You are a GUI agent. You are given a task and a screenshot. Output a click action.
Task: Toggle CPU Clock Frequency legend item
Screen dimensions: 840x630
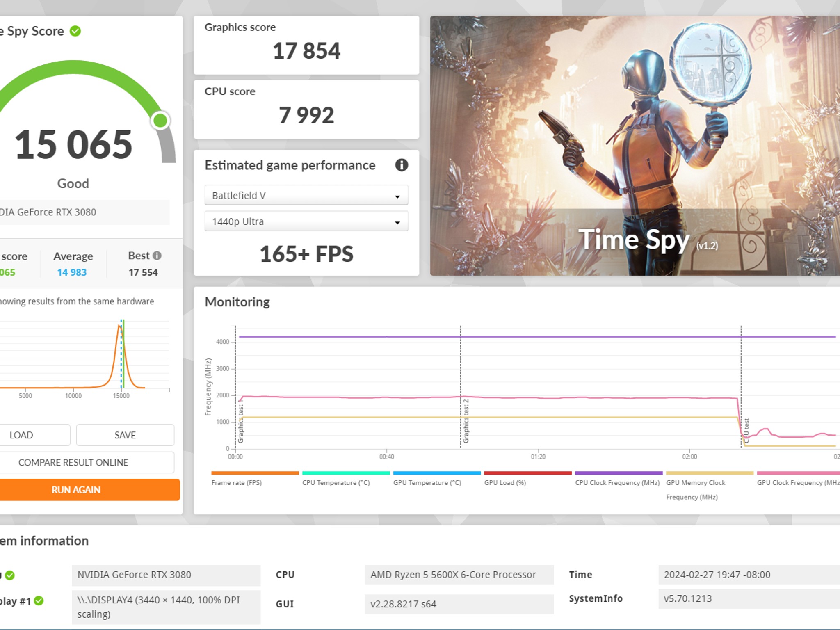tap(619, 479)
